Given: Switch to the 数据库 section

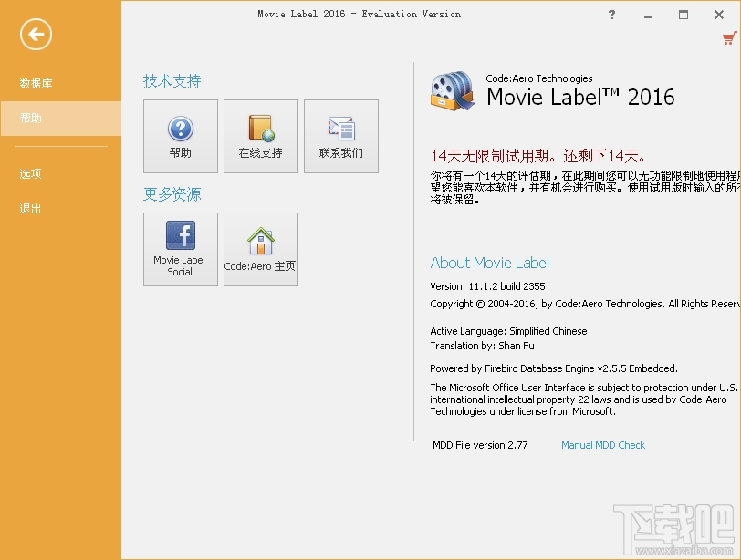Looking at the screenshot, I should [x=37, y=83].
